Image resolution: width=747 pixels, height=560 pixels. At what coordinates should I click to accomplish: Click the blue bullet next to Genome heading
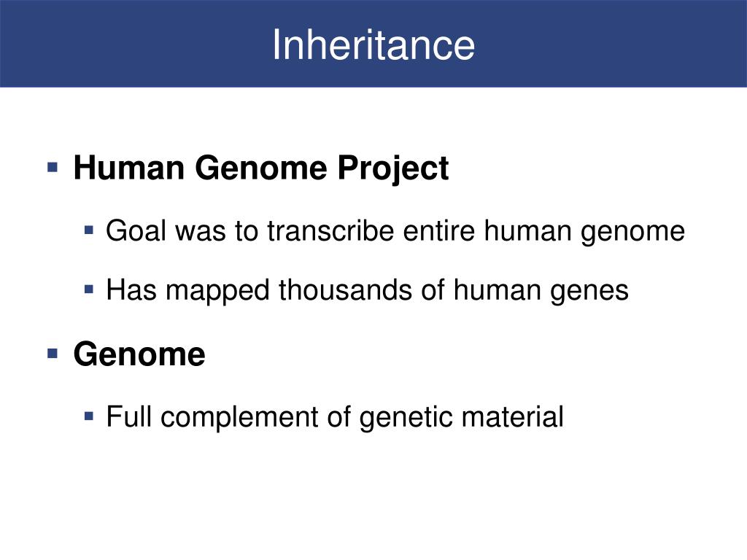pyautogui.click(x=53, y=354)
